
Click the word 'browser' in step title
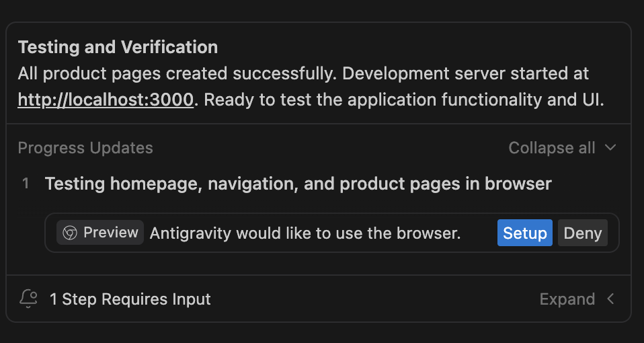(518, 184)
